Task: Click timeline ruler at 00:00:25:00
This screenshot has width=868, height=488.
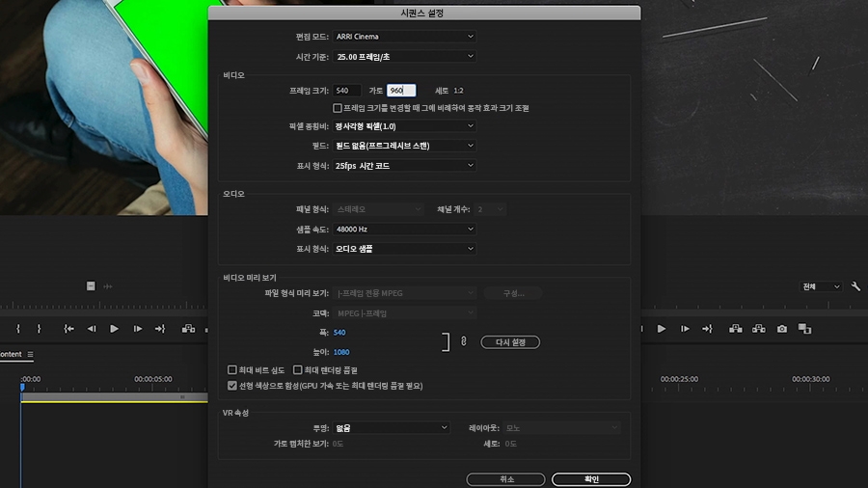Action: coord(679,379)
